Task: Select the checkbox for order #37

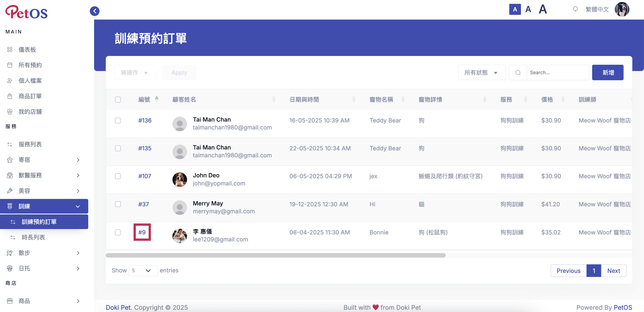Action: (118, 204)
